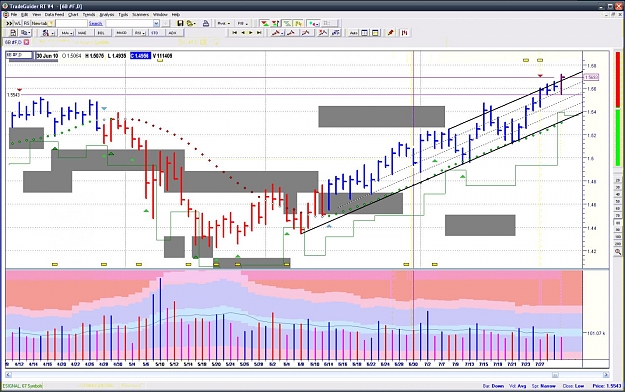625x392 pixels.
Task: Open the RSI indicator dropdown
Action: tap(139, 33)
